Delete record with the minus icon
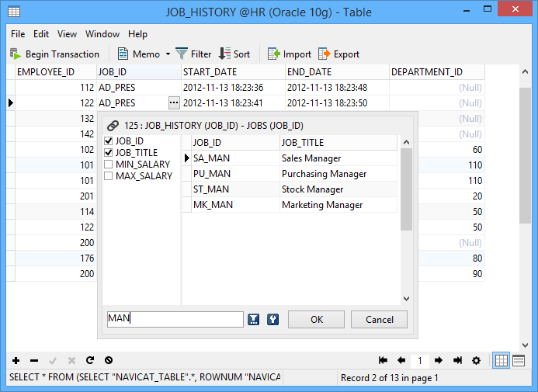The height and width of the screenshot is (392, 538). 34,360
